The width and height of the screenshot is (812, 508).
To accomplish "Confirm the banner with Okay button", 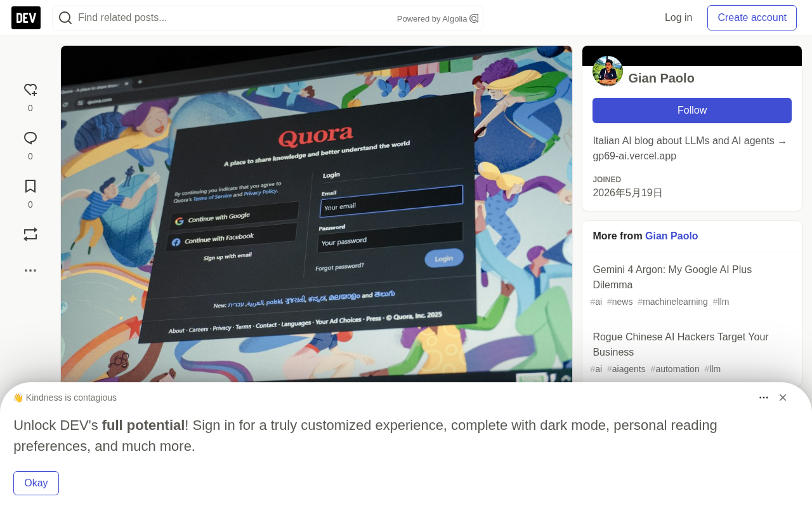I will tap(36, 483).
